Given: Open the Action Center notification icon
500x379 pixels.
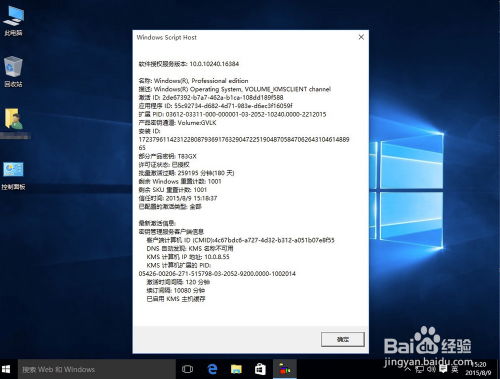Looking at the screenshot, I should pos(443,369).
